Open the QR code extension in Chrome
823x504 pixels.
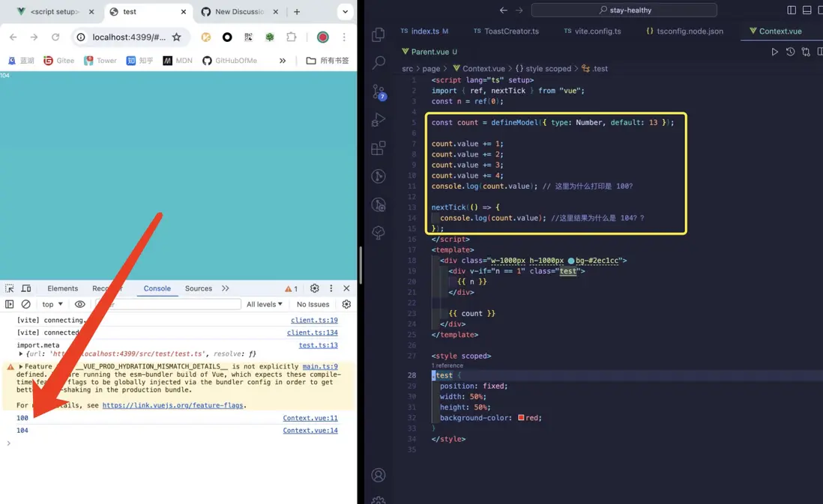(248, 37)
